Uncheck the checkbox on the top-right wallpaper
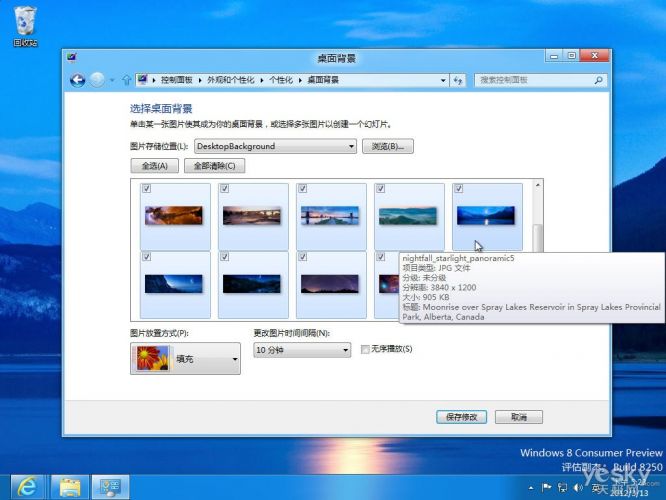Screen dimensions: 666x500 (458, 188)
